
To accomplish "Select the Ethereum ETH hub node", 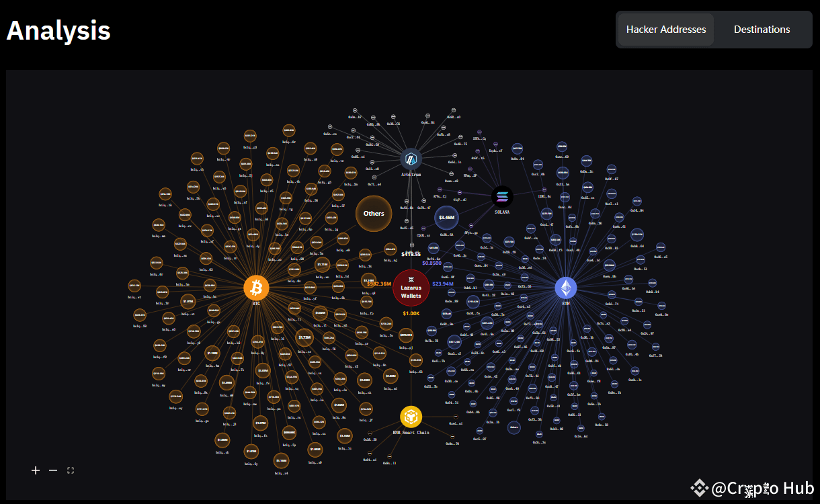I will tap(566, 288).
